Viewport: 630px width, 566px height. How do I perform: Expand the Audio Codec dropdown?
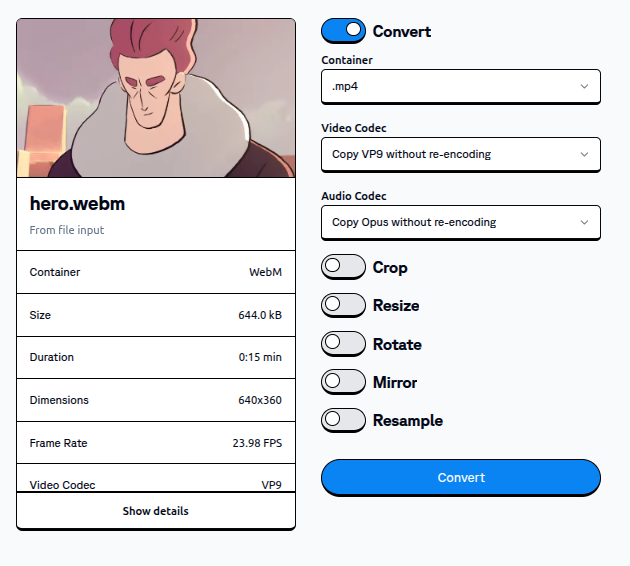click(x=460, y=222)
